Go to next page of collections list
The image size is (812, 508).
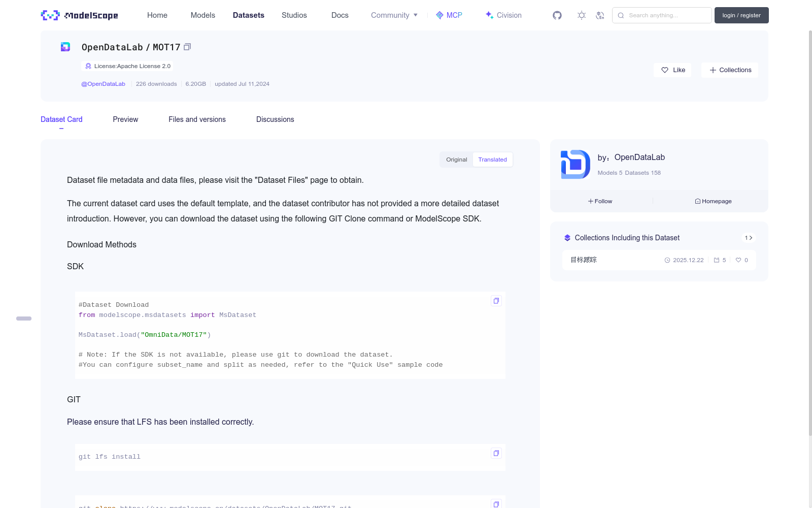point(749,238)
